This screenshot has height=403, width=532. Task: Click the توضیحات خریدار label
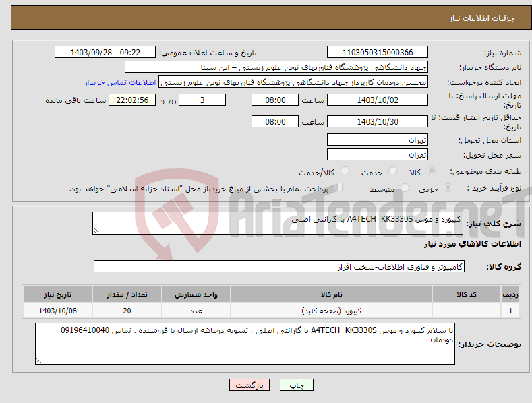490,344
